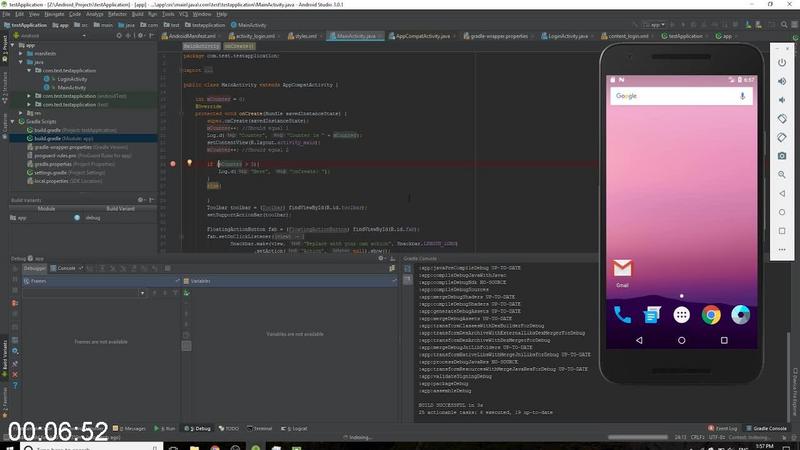Expand the res folder
The image size is (800, 450).
pos(21,113)
